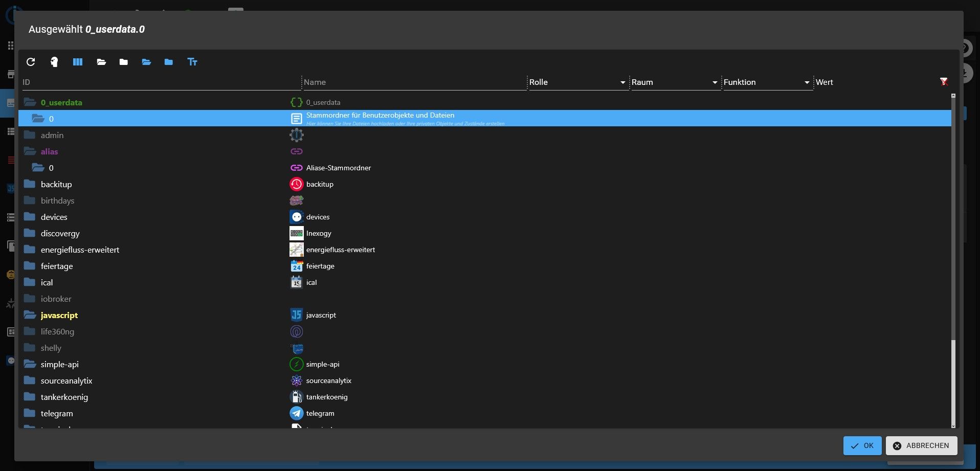Click the tankerkoenig fuel pump icon
Screen dimensions: 980x471
point(297,397)
